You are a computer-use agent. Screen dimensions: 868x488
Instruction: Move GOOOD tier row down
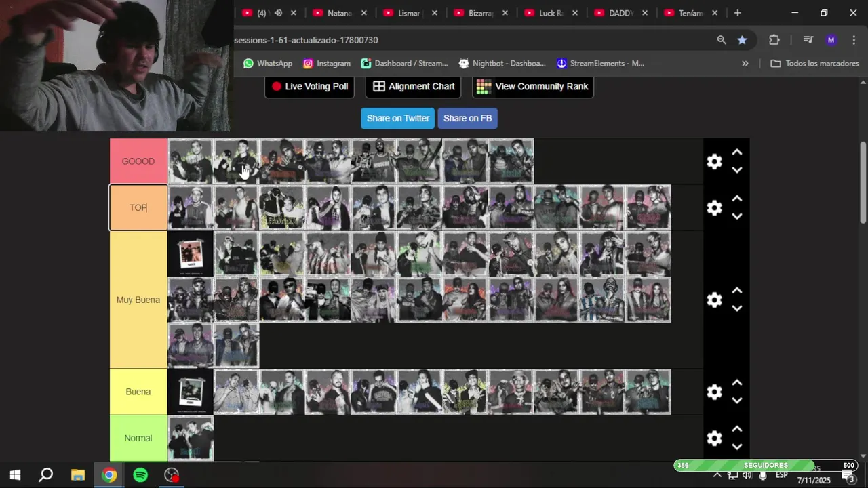click(737, 170)
